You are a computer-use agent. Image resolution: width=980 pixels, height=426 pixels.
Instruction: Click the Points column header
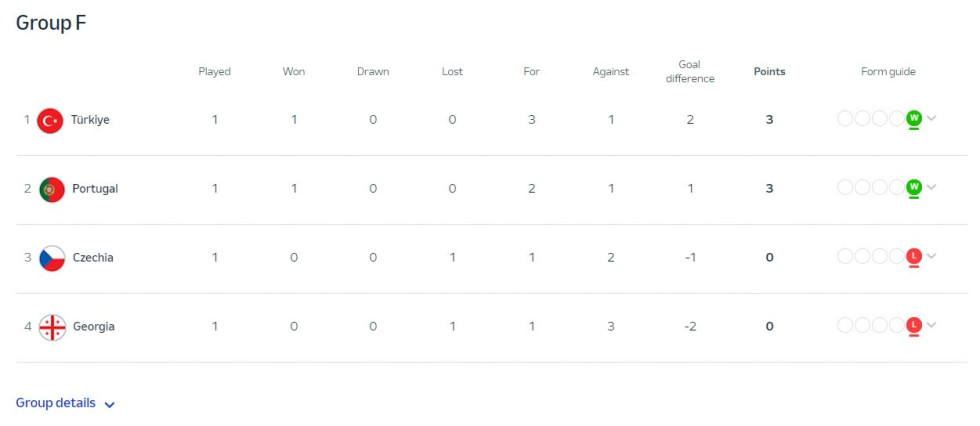(x=769, y=72)
